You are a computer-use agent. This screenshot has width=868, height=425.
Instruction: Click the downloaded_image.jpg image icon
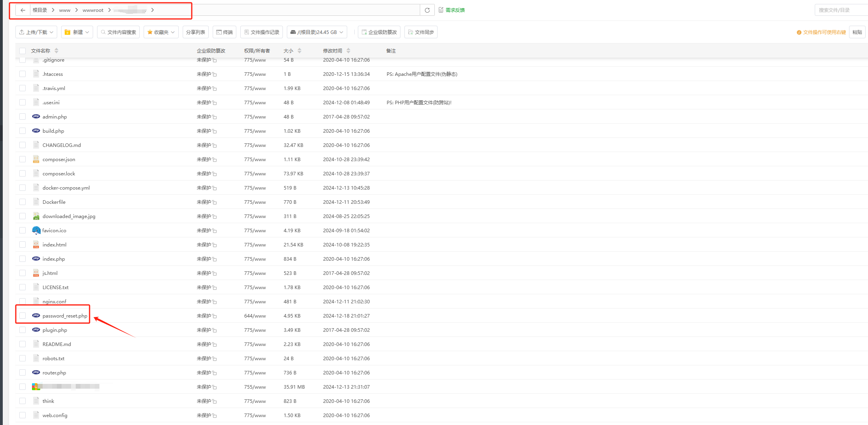pyautogui.click(x=36, y=216)
